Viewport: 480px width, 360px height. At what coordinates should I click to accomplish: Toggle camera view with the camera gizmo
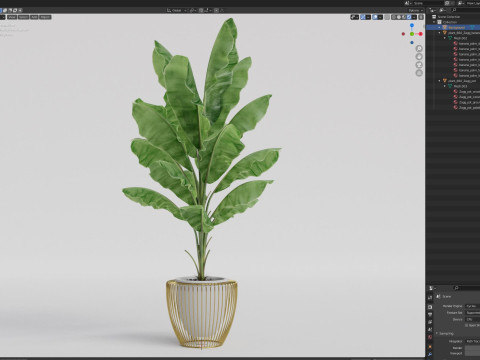pos(419,65)
